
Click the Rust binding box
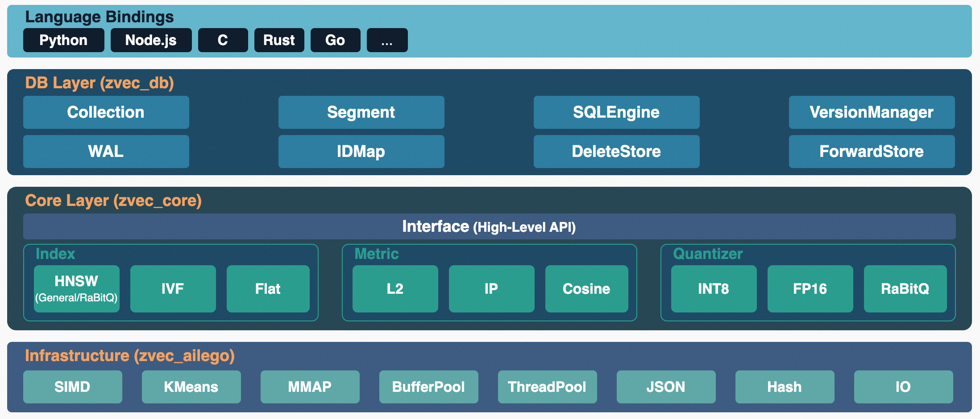point(279,40)
